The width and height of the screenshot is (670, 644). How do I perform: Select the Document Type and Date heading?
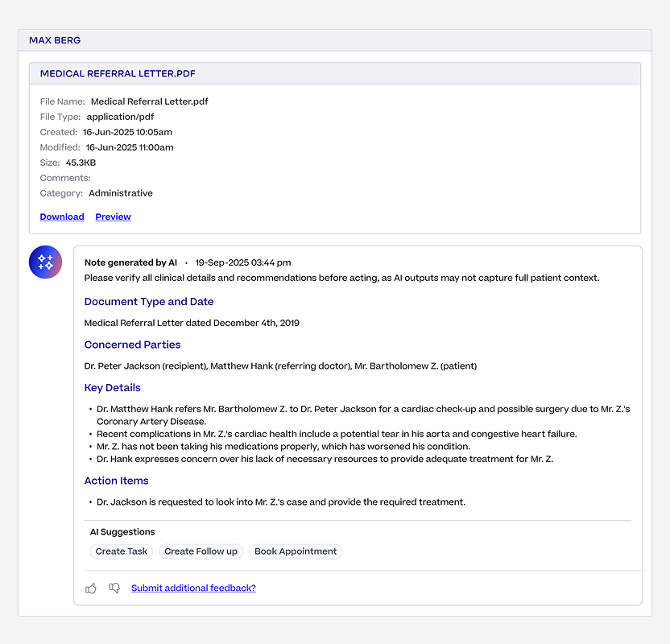149,302
